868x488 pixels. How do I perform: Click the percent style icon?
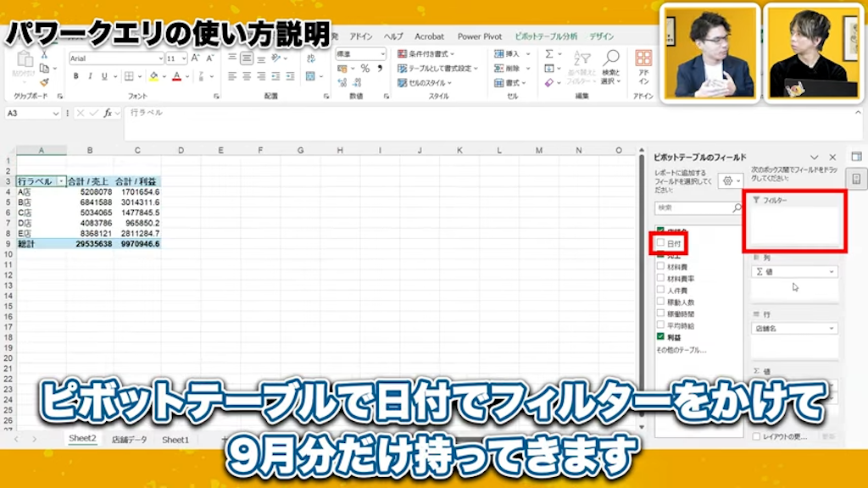click(x=366, y=66)
